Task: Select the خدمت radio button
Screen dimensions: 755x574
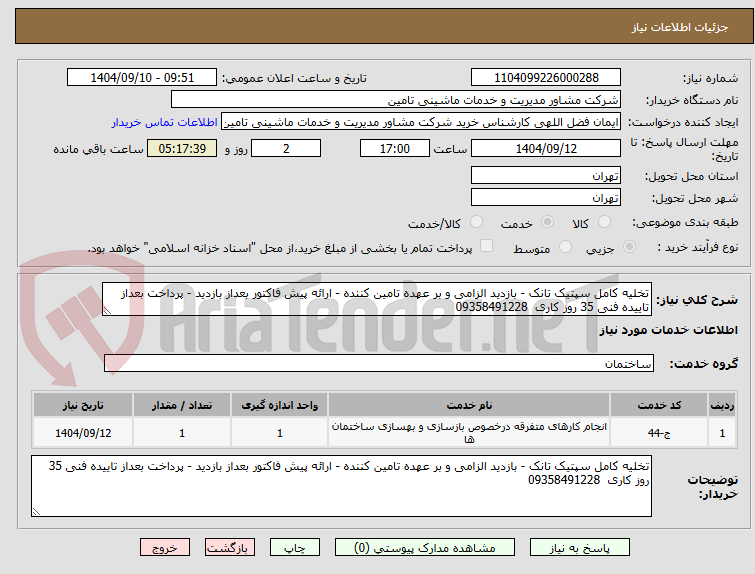Action: click(547, 222)
